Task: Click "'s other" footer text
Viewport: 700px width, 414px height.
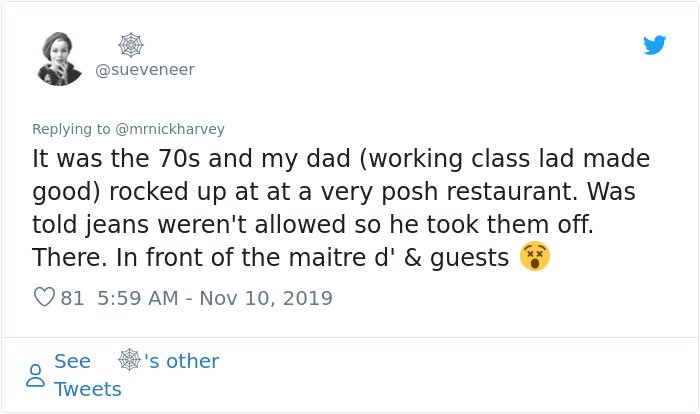Action: click(182, 361)
